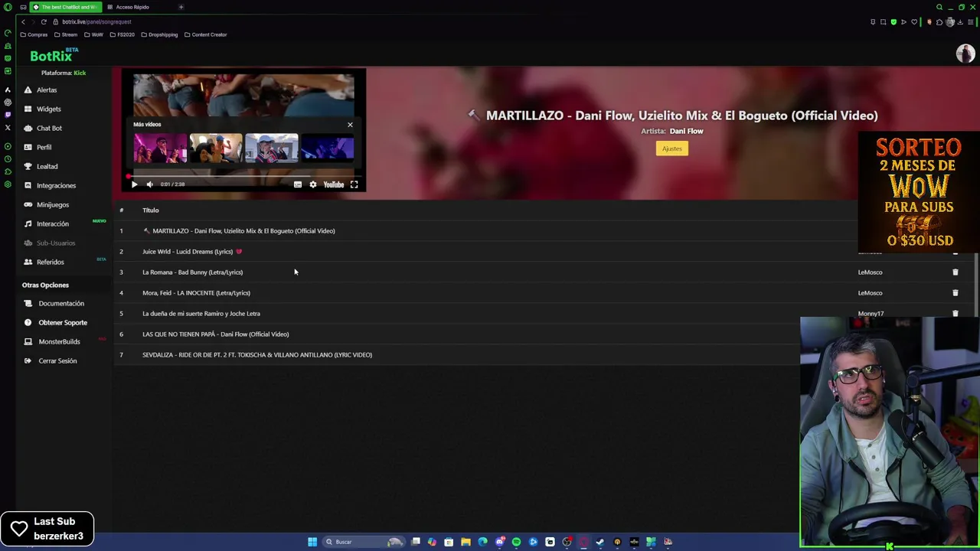Image resolution: width=980 pixels, height=551 pixels.
Task: Open YouTube player settings gear
Action: point(312,184)
